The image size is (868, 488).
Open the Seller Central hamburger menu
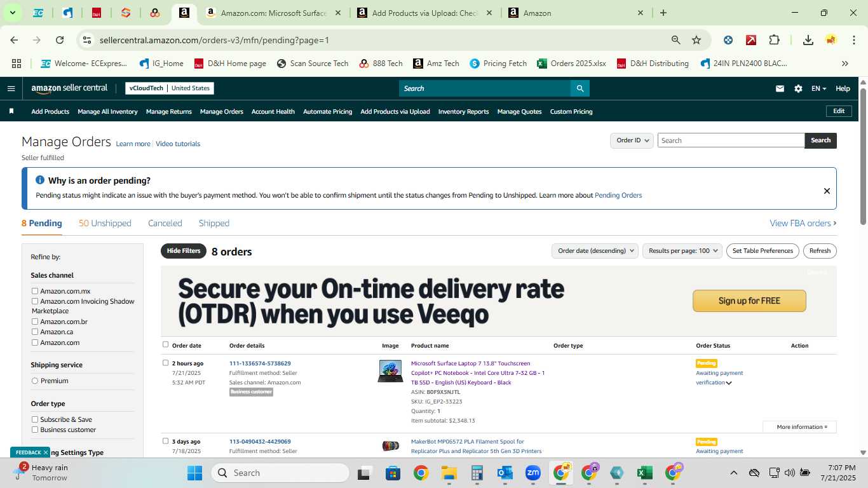tap(11, 88)
